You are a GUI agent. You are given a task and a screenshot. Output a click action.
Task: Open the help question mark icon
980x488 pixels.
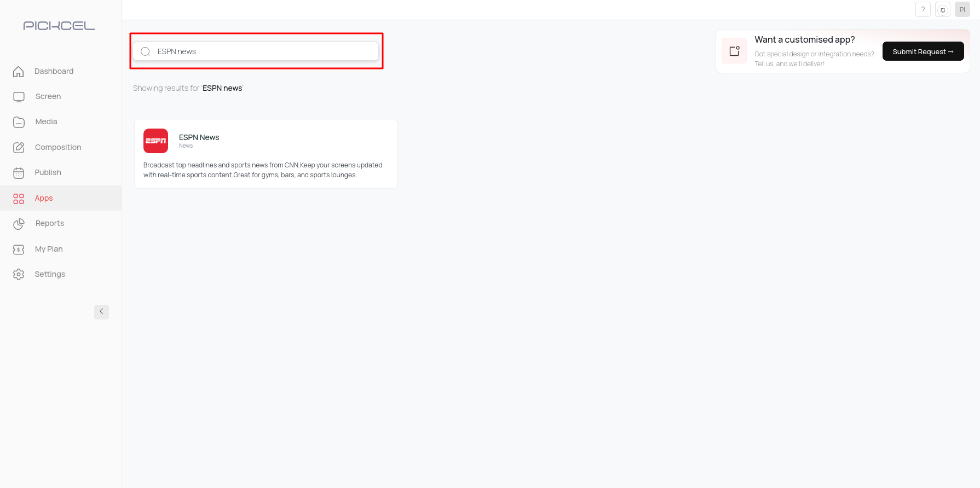923,9
